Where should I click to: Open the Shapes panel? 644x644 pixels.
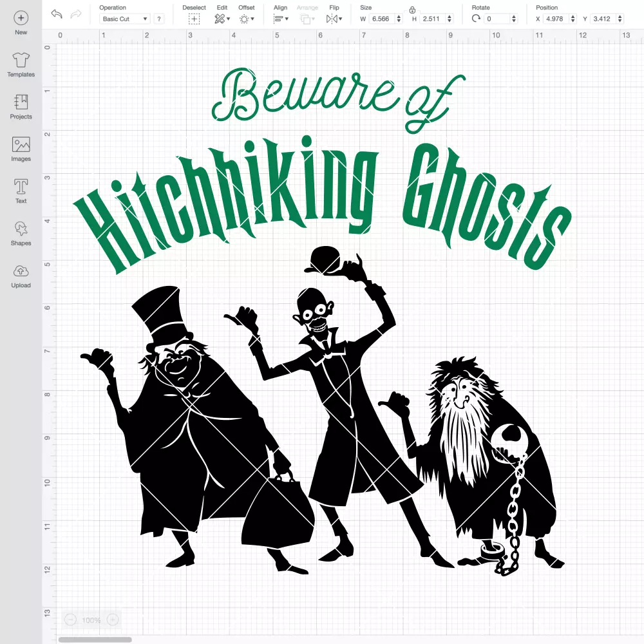tap(21, 234)
